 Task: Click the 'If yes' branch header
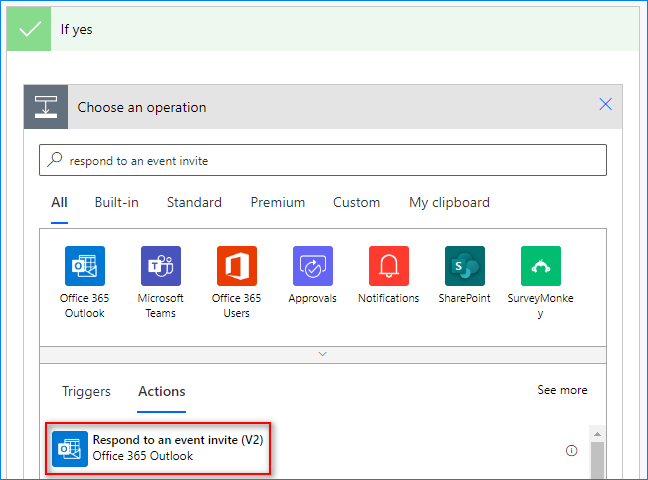point(323,29)
